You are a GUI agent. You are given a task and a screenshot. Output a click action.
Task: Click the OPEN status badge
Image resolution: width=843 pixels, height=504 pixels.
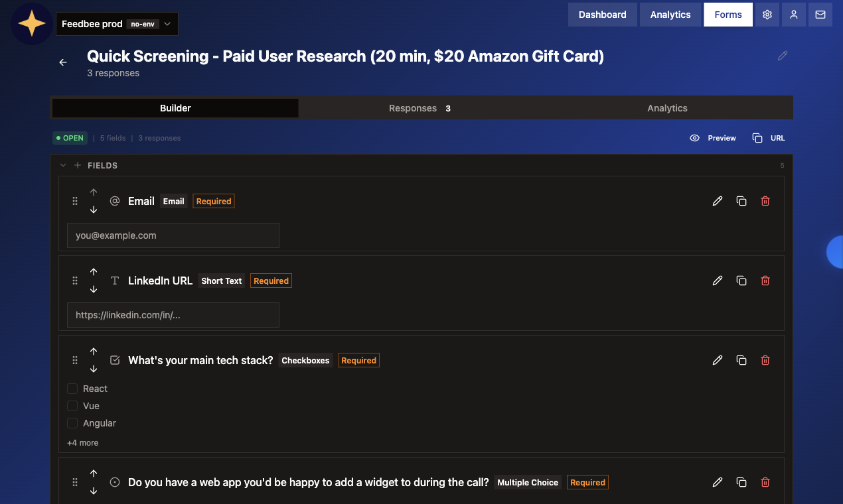[70, 138]
